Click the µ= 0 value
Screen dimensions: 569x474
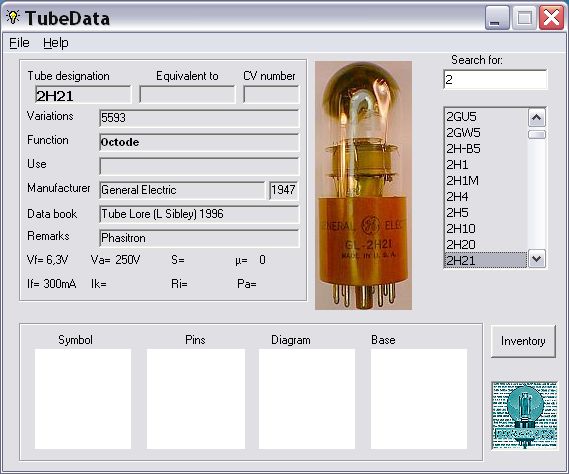pos(250,260)
